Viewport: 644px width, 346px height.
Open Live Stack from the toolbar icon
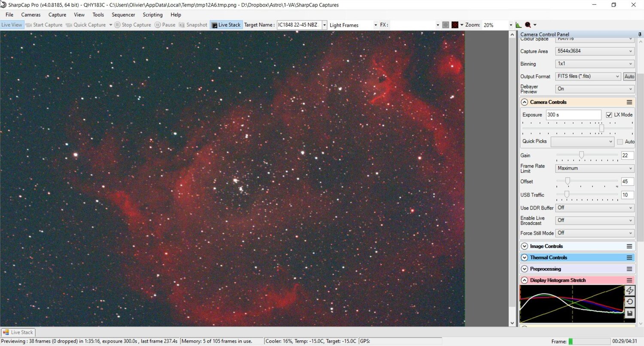point(215,24)
